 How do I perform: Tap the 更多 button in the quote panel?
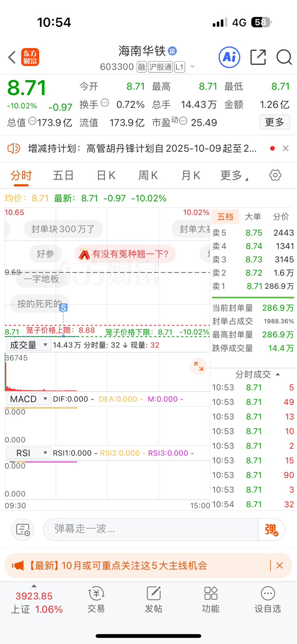pos(275,122)
